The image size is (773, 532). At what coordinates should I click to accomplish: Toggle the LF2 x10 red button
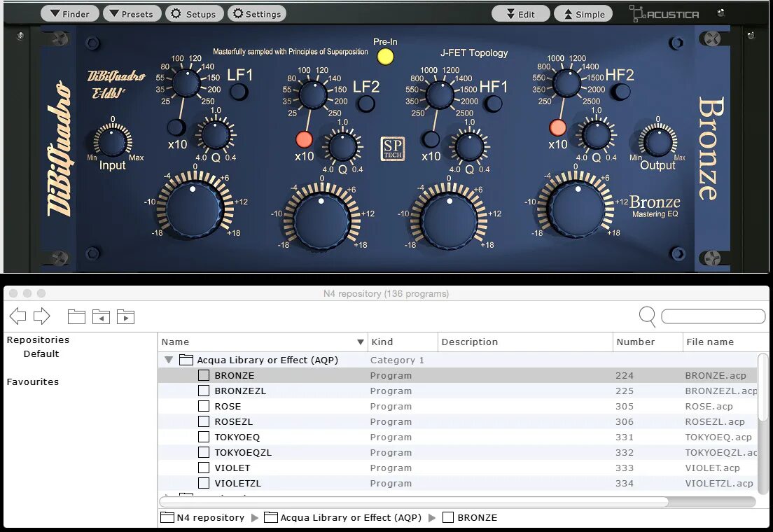tap(304, 139)
